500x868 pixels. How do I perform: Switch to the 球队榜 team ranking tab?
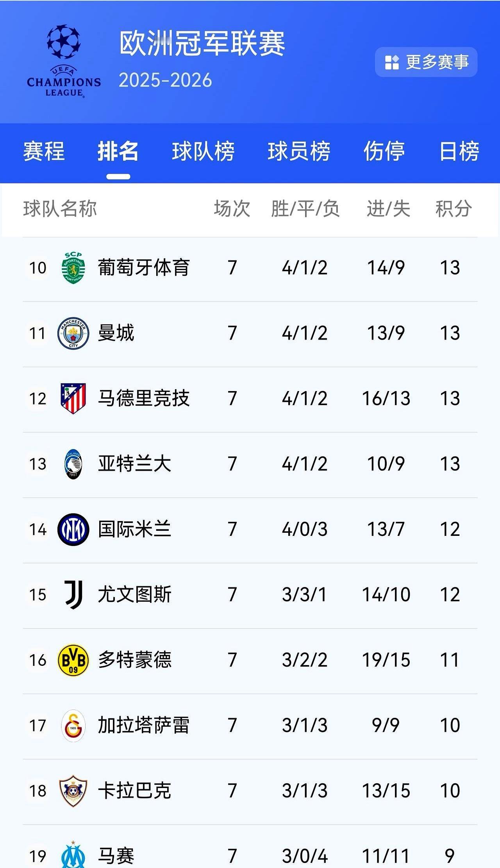click(203, 151)
